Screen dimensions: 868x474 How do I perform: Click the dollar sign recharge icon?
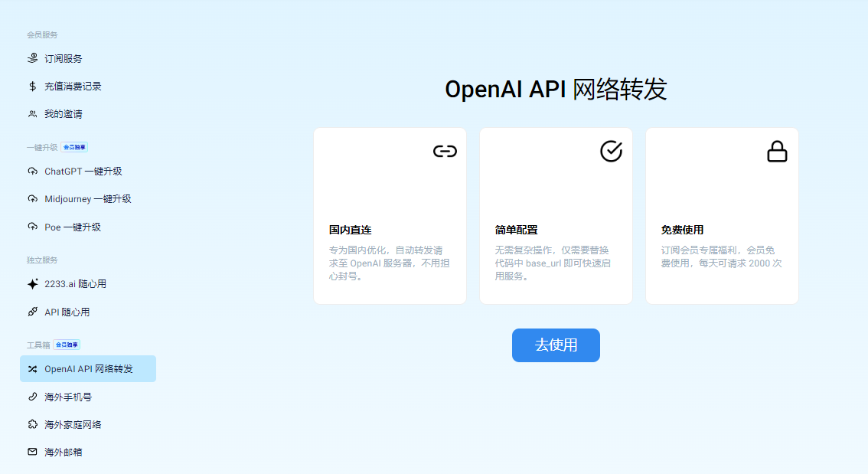(x=32, y=87)
